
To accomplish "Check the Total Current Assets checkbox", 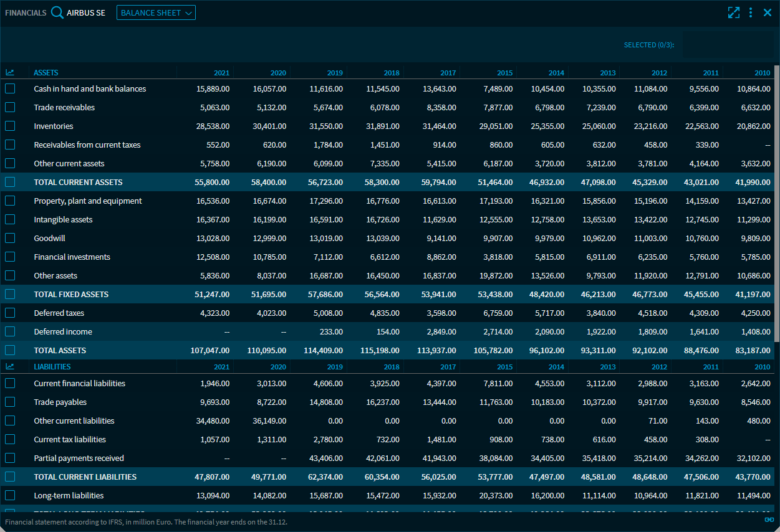I will (10, 182).
